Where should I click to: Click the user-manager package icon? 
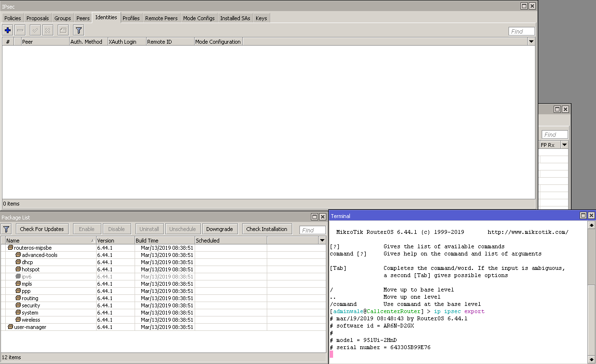(11, 327)
